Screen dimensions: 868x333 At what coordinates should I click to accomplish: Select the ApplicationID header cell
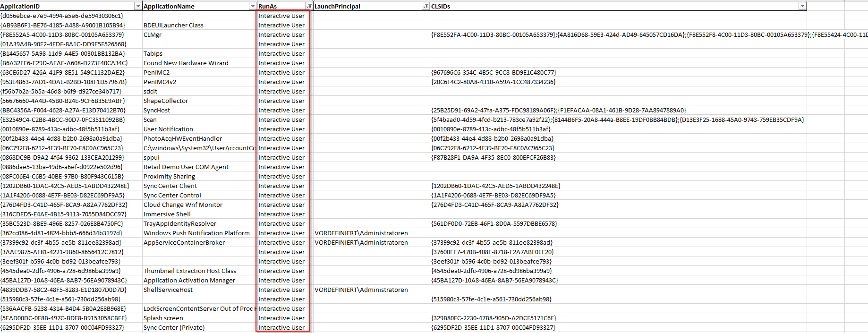pyautogui.click(x=66, y=6)
